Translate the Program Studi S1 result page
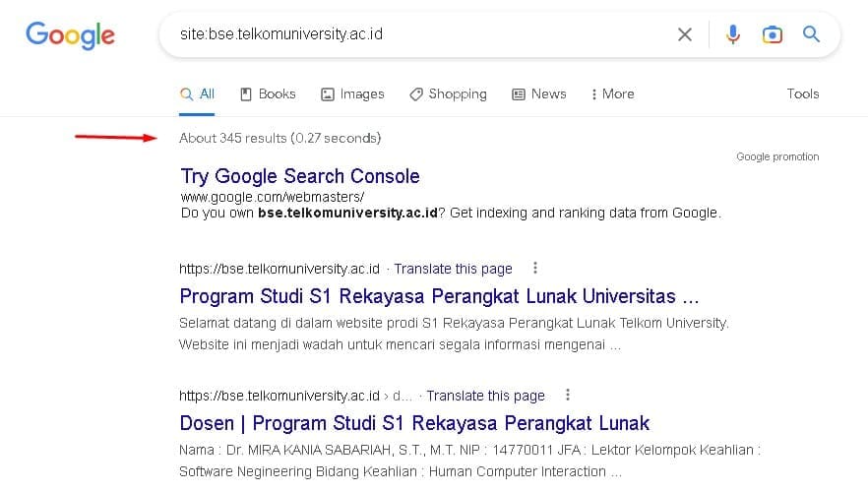The height and width of the screenshot is (492, 868). tap(453, 269)
